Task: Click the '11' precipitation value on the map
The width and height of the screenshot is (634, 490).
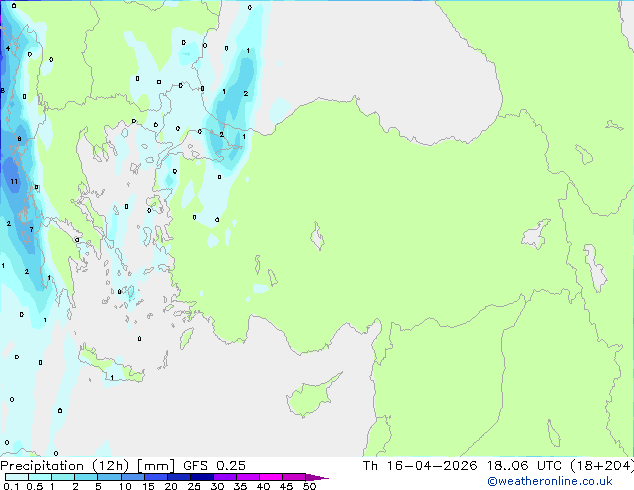Action: [x=14, y=181]
